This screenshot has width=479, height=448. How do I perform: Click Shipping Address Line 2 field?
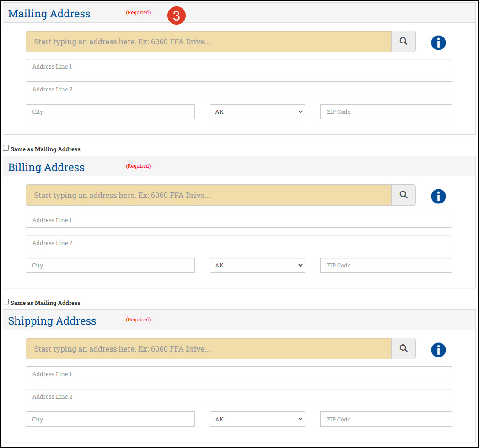click(239, 396)
